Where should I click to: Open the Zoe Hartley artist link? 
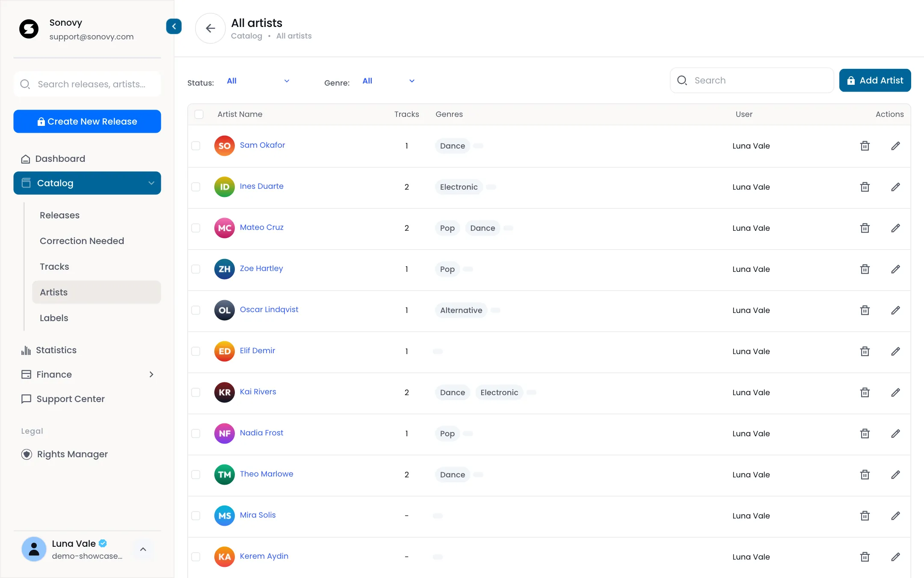coord(261,268)
